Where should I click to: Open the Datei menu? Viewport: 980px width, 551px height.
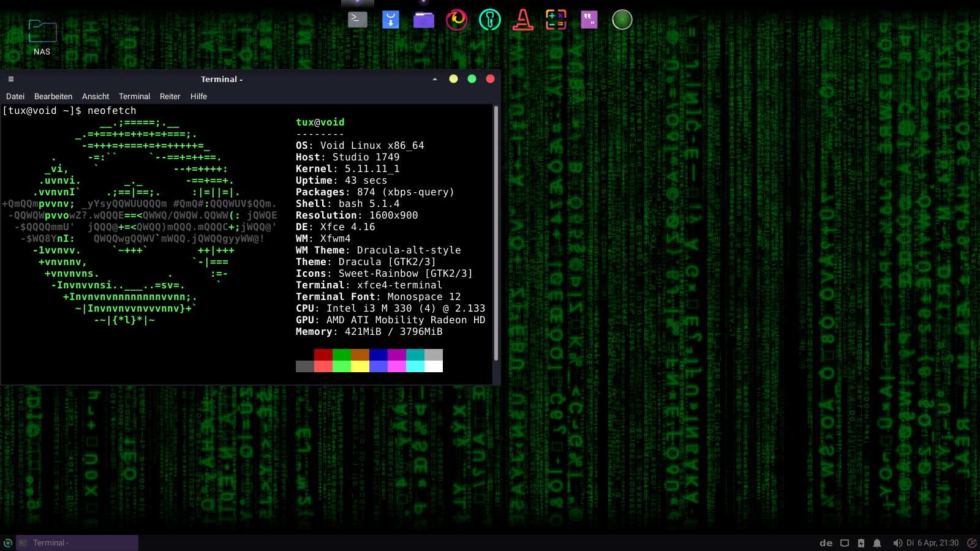15,96
